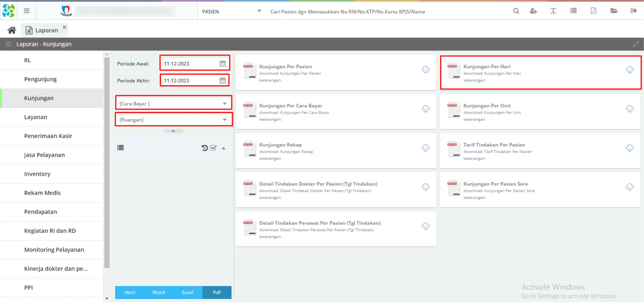This screenshot has height=303, width=644.
Task: Select Excel output format
Action: (188, 293)
